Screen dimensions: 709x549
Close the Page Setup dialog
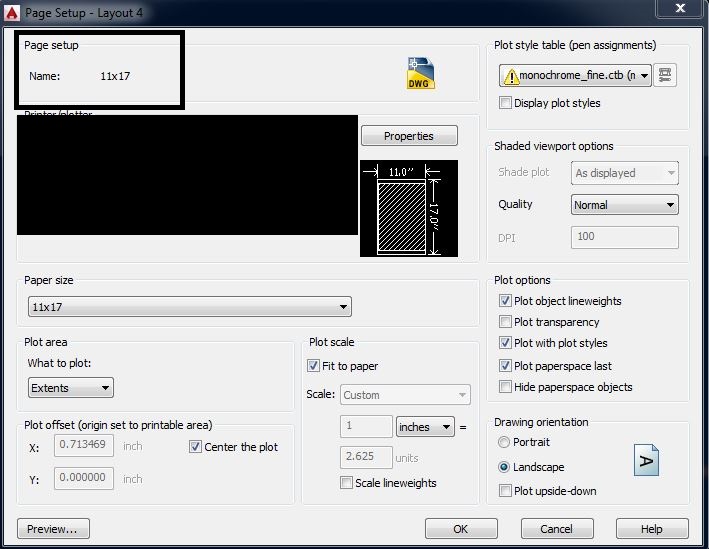pos(680,8)
